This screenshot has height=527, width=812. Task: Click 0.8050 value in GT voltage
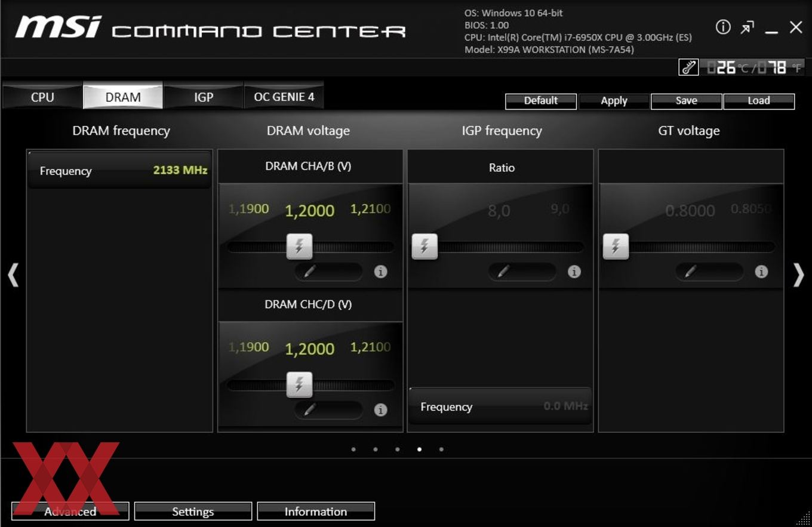point(751,209)
